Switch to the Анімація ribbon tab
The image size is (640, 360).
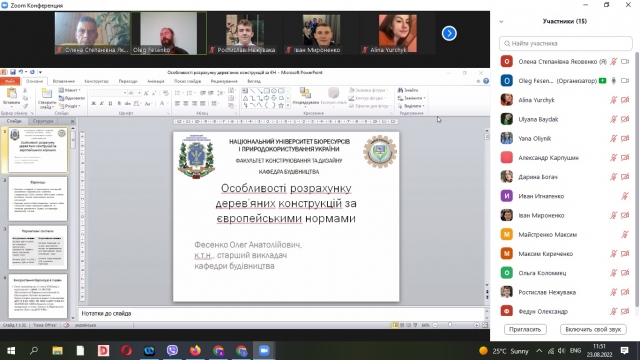156,81
